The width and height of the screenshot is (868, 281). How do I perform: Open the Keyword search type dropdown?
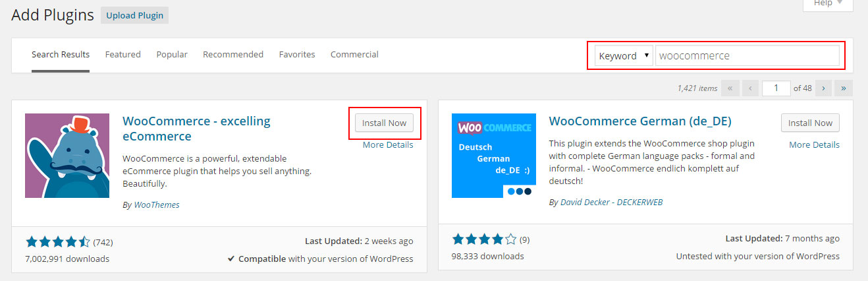point(623,56)
